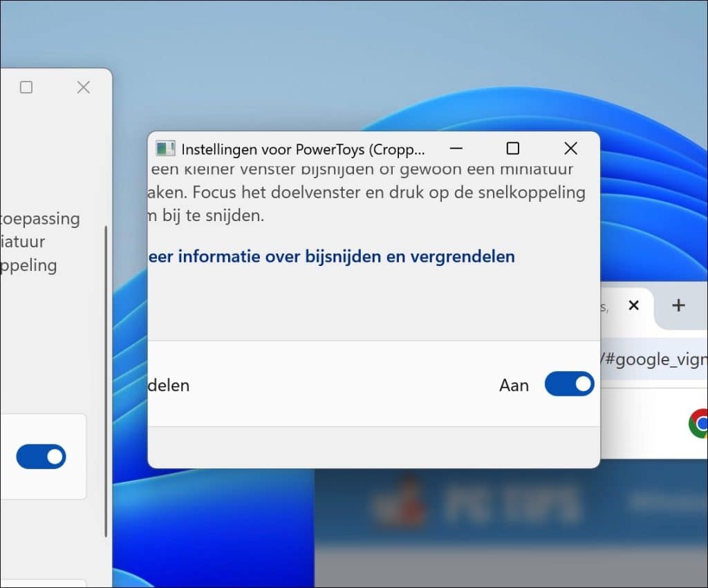Click the Chrome address bar URL
The image size is (708, 588).
tap(654, 359)
